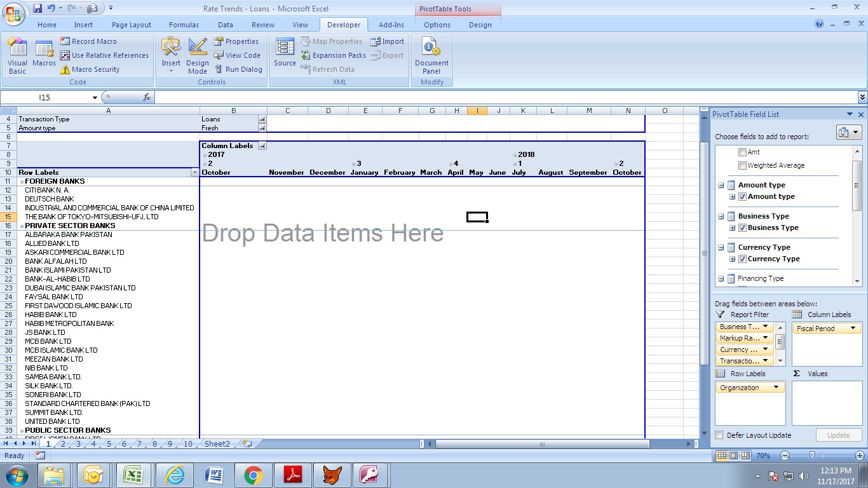
Task: Open Google Chrome from taskbar
Action: tap(253, 475)
